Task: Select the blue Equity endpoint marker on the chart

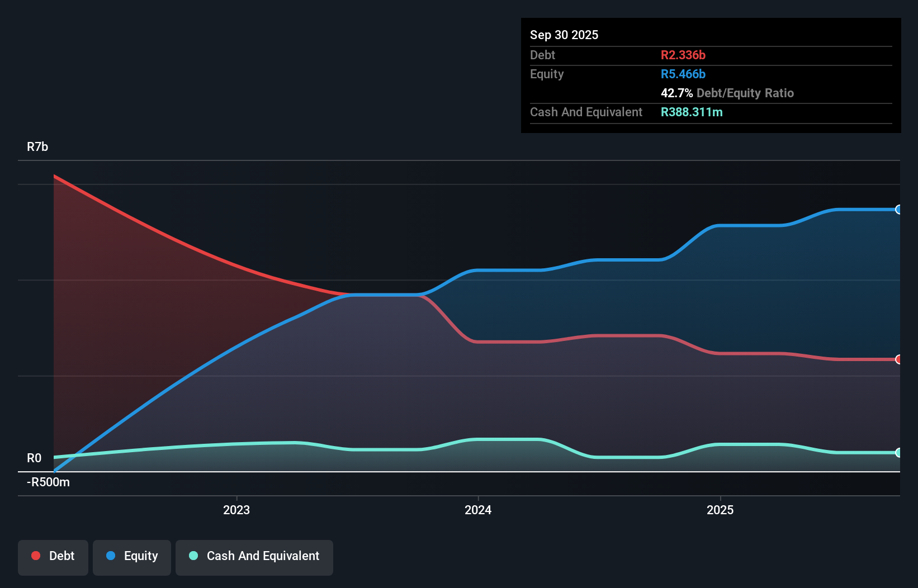Action: [x=898, y=209]
